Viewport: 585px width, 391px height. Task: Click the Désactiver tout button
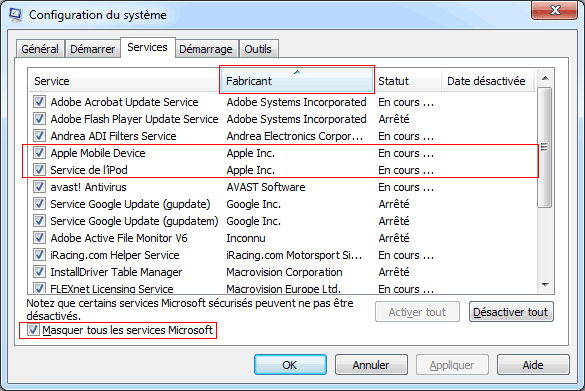pyautogui.click(x=511, y=312)
